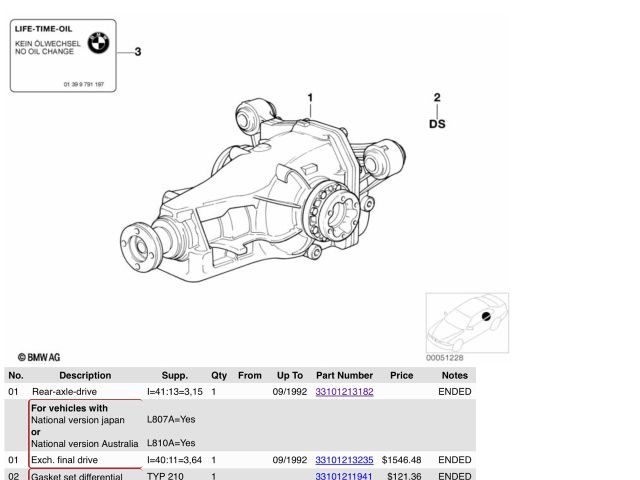Click the Supp. column header

pyautogui.click(x=174, y=376)
